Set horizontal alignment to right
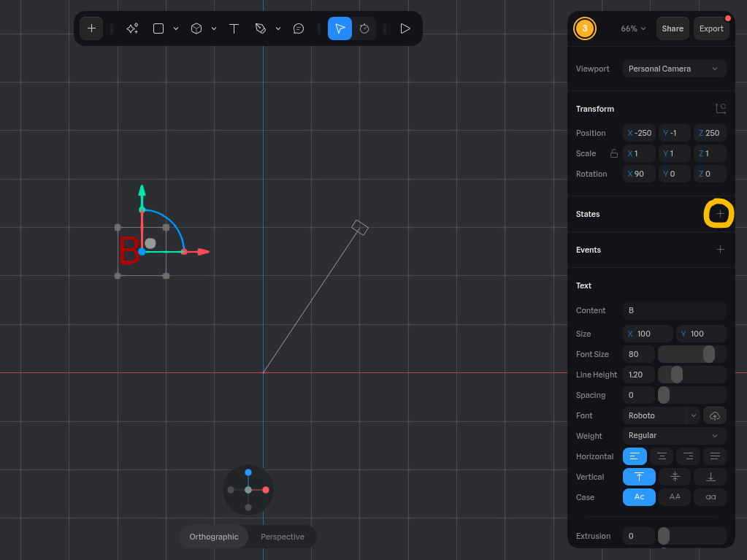 point(688,456)
